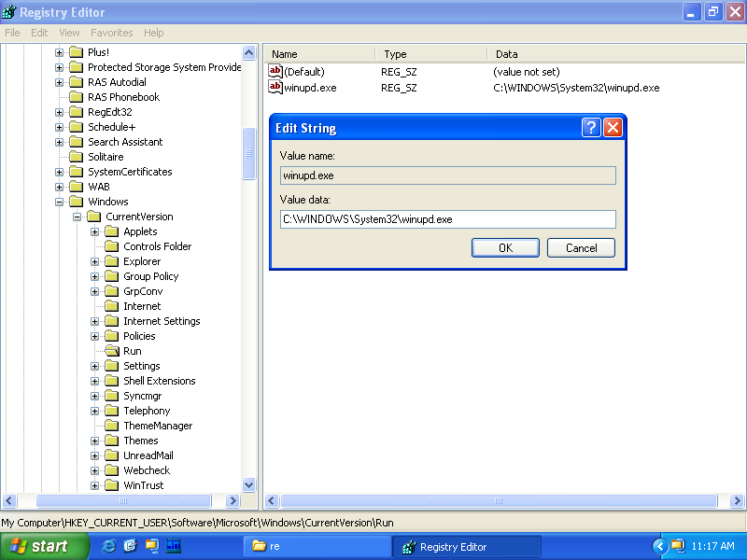Expand the RAS Autodial key
747x560 pixels.
click(59, 82)
